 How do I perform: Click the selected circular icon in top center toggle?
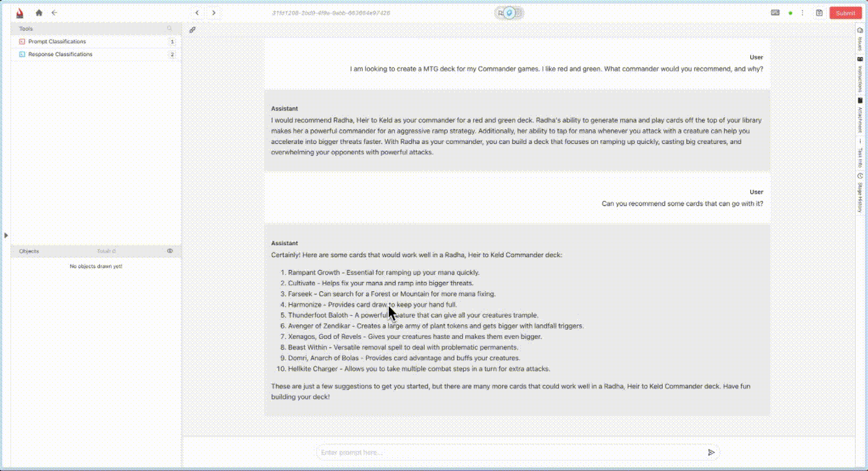(x=510, y=13)
